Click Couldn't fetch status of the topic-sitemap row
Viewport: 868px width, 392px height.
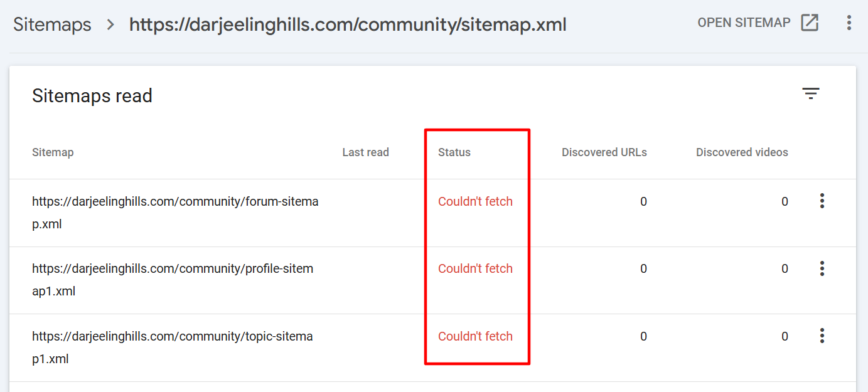tap(475, 336)
